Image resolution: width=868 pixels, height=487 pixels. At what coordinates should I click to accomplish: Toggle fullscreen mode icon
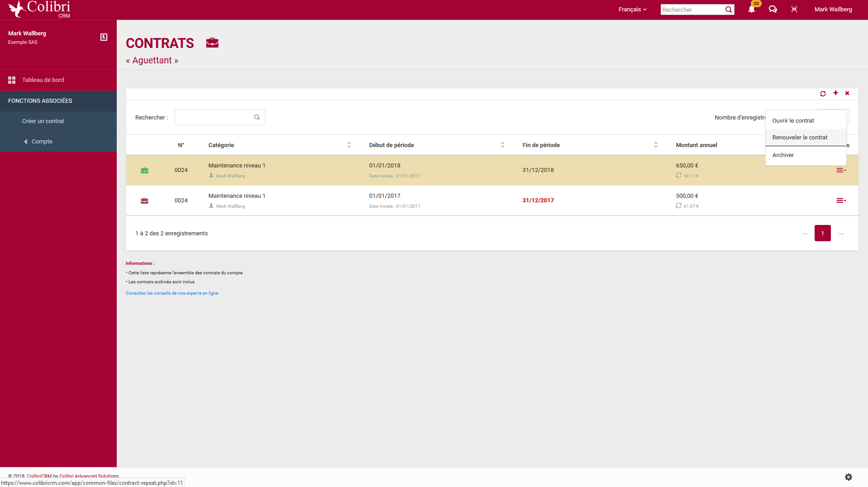(794, 9)
